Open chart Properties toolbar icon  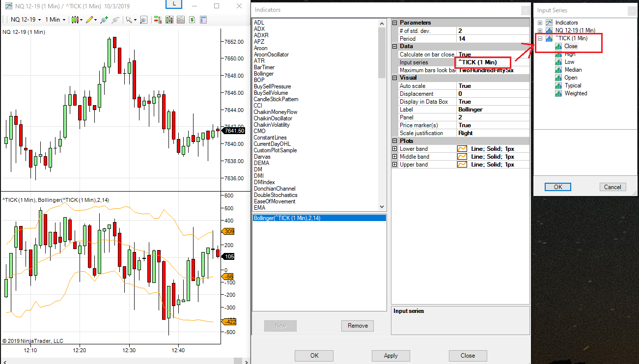click(x=203, y=20)
